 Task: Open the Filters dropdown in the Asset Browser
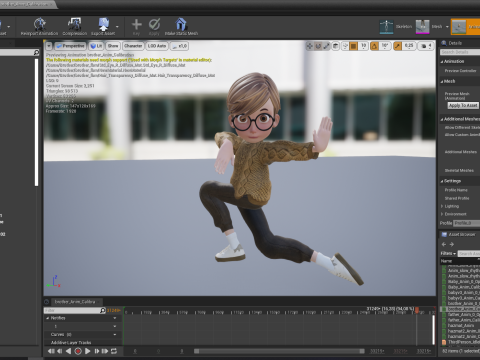tap(448, 253)
